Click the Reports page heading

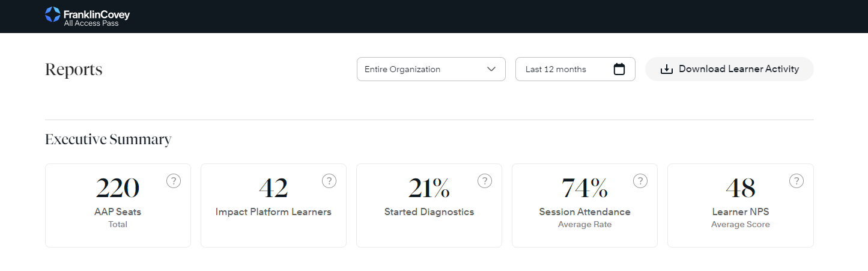(x=74, y=70)
